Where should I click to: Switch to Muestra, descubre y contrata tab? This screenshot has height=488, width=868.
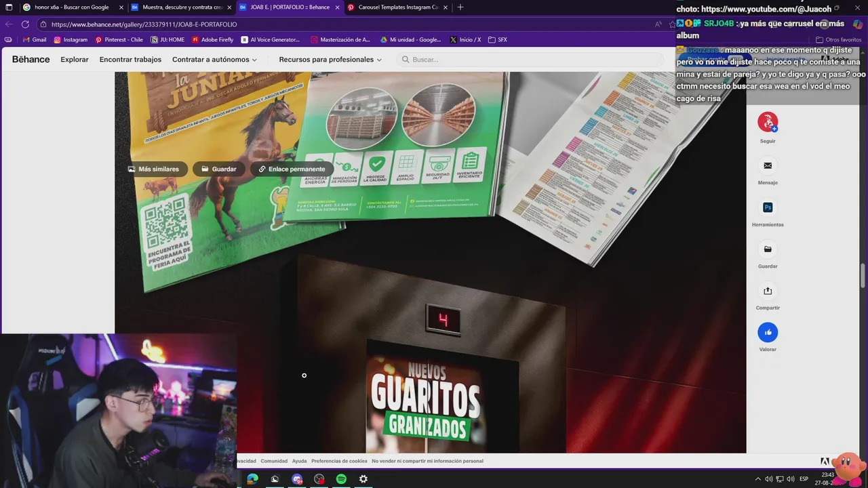pyautogui.click(x=180, y=7)
